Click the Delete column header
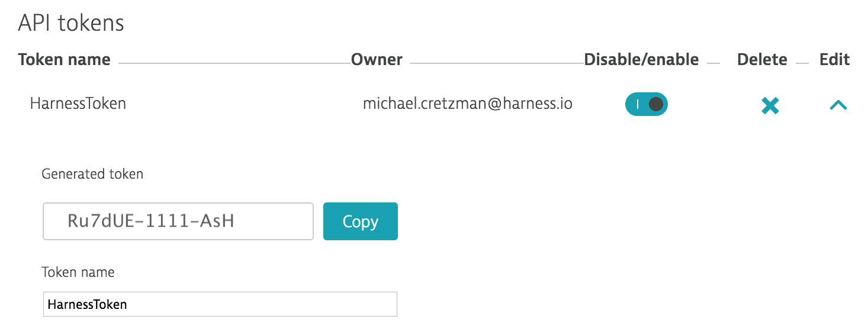This screenshot has width=868, height=329. click(x=762, y=60)
